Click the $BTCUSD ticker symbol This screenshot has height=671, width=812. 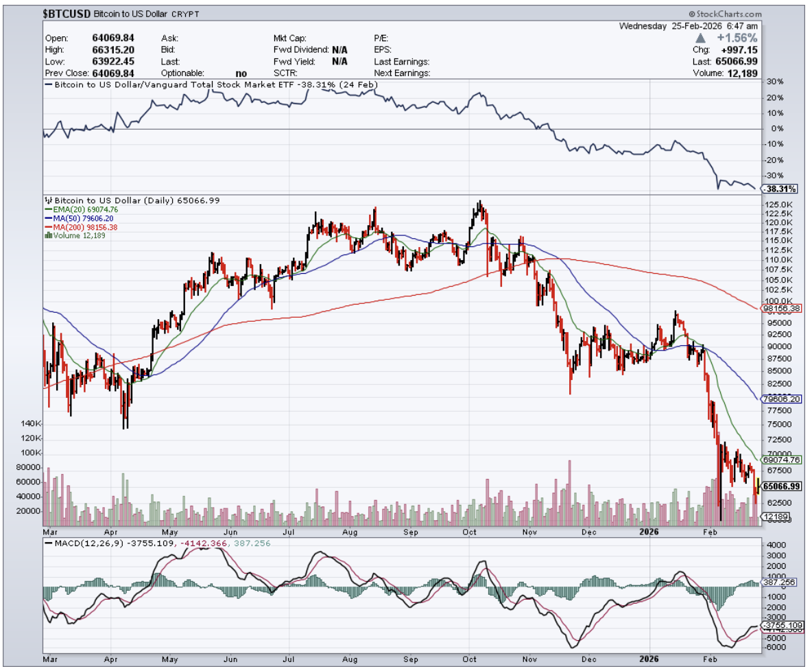click(x=67, y=14)
